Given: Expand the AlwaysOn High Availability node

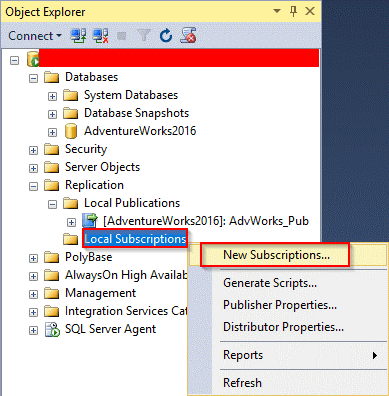Looking at the screenshot, I should 33,277.
